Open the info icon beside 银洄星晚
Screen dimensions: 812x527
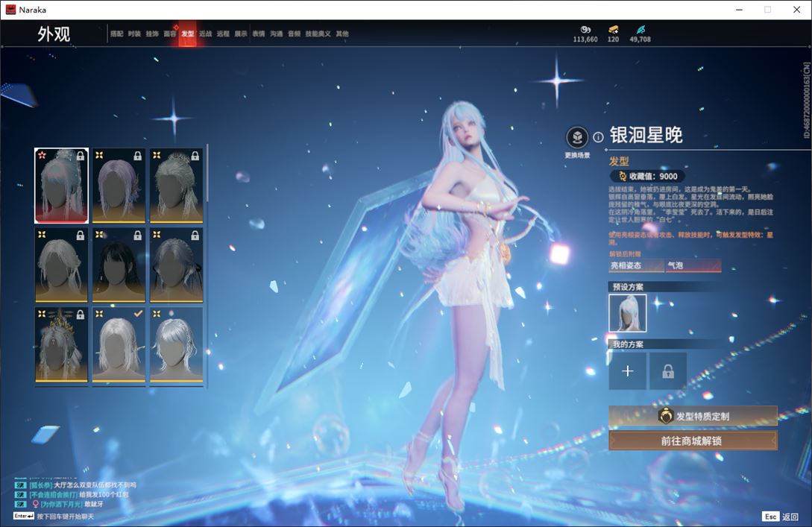coord(598,137)
